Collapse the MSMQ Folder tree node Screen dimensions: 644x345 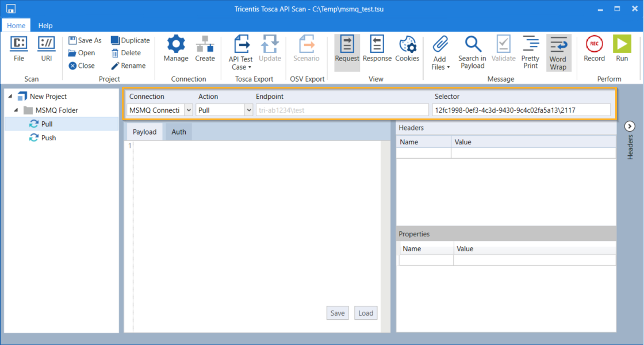click(16, 110)
